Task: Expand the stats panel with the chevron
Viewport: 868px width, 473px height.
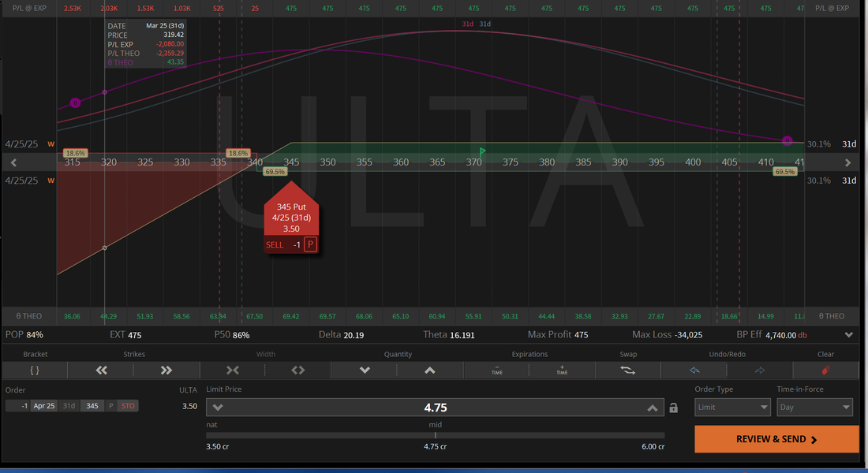Action: coord(848,335)
